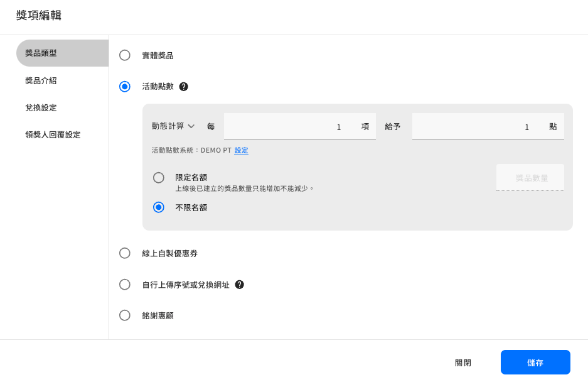This screenshot has height=382, width=588.
Task: Choose the 限定名額 radio button
Action: point(159,178)
